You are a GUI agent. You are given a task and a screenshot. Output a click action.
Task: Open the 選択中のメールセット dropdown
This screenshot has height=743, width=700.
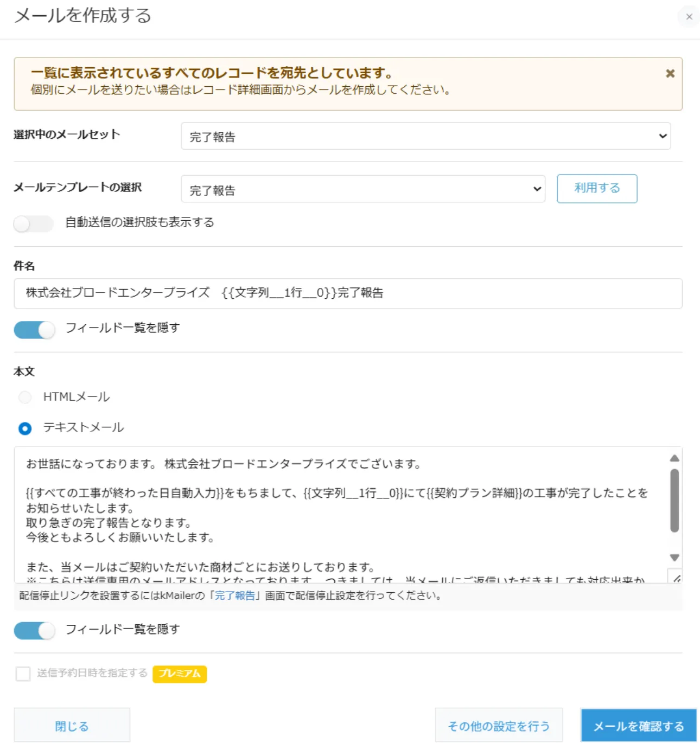(x=425, y=136)
